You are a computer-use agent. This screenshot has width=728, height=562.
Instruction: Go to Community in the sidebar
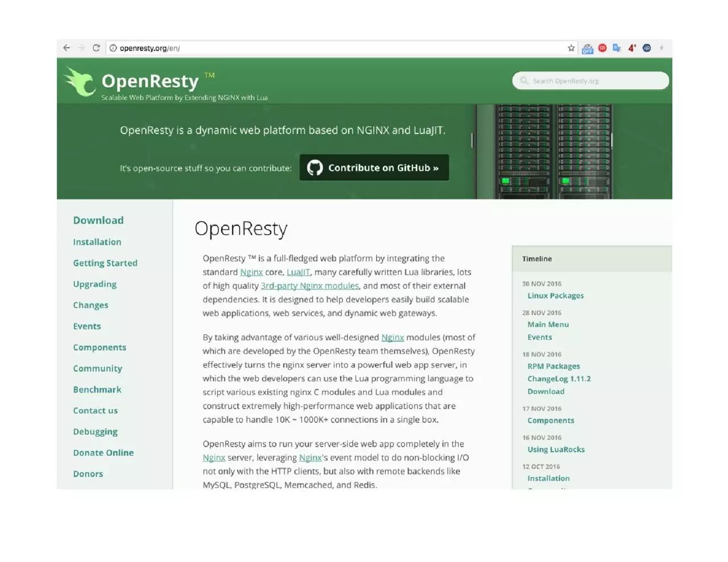click(x=98, y=368)
